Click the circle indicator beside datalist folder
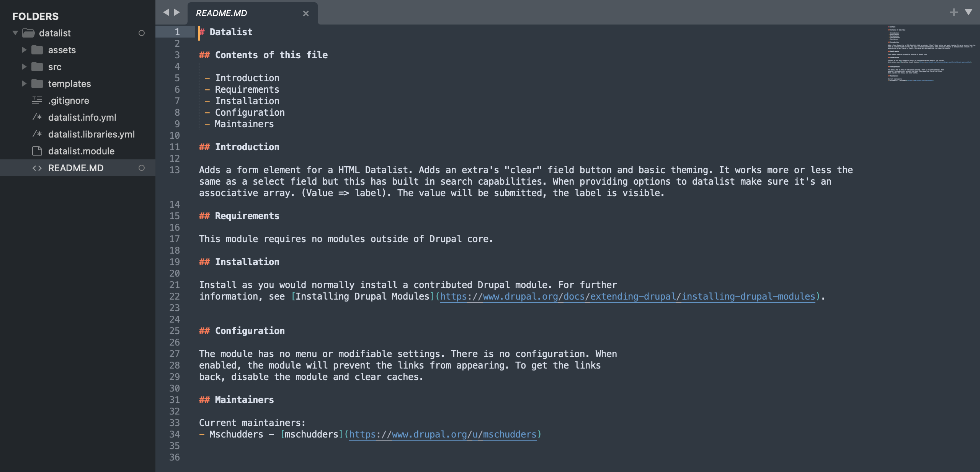The width and height of the screenshot is (980, 472). click(x=142, y=33)
